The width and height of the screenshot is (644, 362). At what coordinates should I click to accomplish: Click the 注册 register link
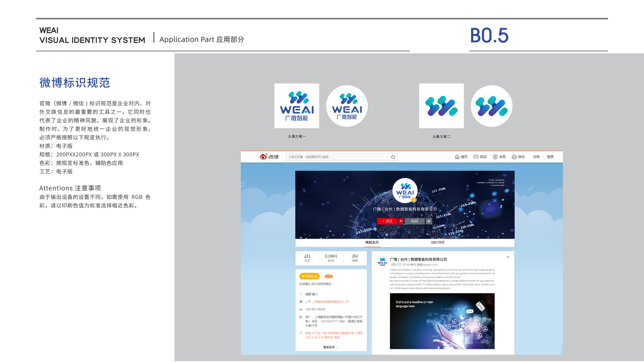point(537,157)
